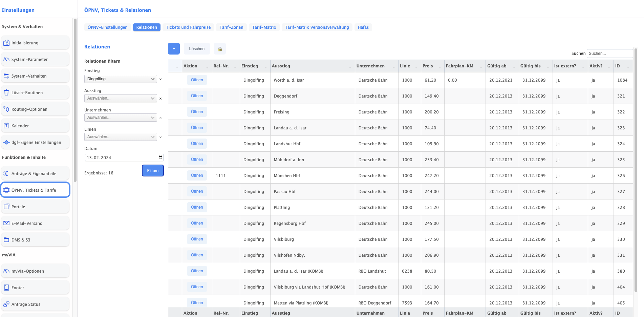
Task: Clear the Einstieg filter with the x
Action: click(x=160, y=79)
